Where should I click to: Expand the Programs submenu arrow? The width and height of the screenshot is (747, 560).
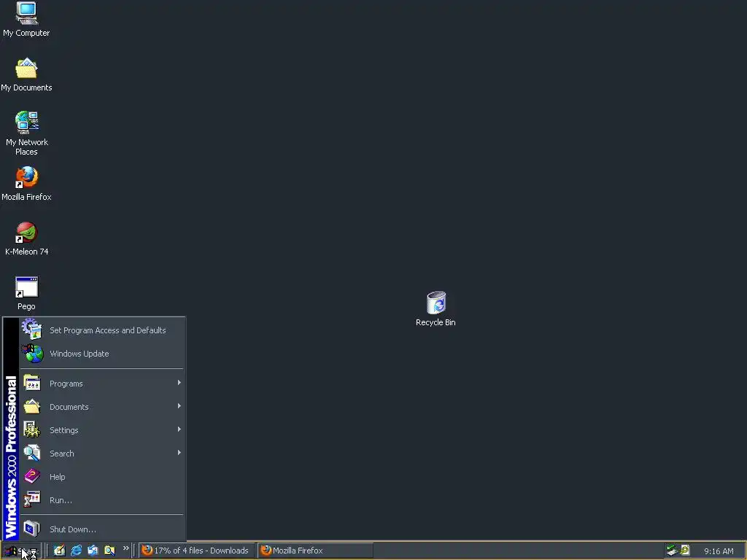179,383
